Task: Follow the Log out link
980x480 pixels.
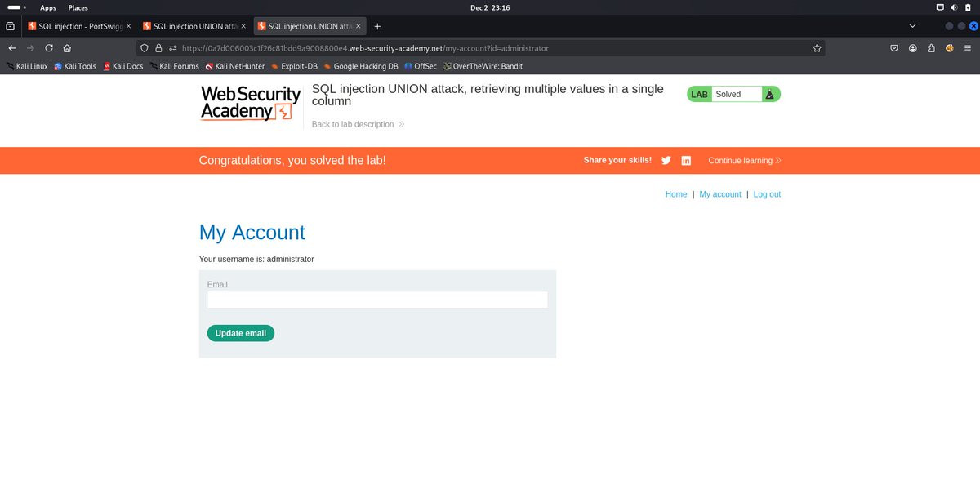Action: pyautogui.click(x=767, y=194)
